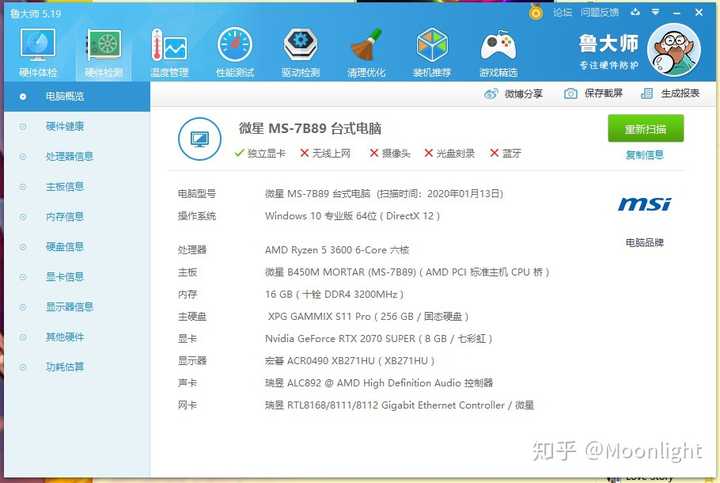Click the gold medal icon in title bar
The height and width of the screenshot is (483, 720).
click(x=536, y=12)
